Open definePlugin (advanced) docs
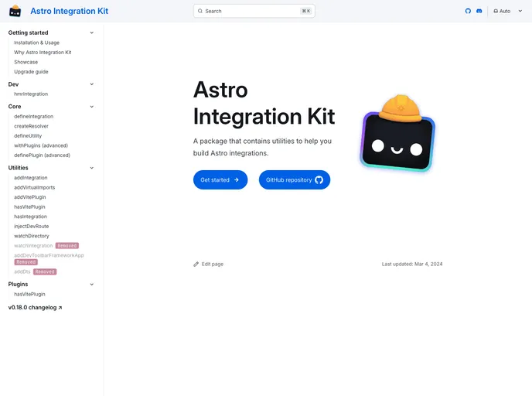 point(42,155)
